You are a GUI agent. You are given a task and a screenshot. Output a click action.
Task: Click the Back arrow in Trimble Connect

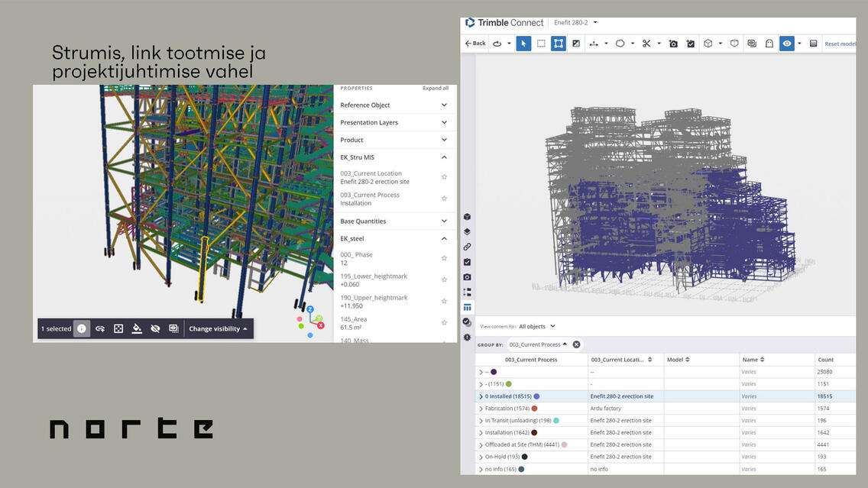475,44
